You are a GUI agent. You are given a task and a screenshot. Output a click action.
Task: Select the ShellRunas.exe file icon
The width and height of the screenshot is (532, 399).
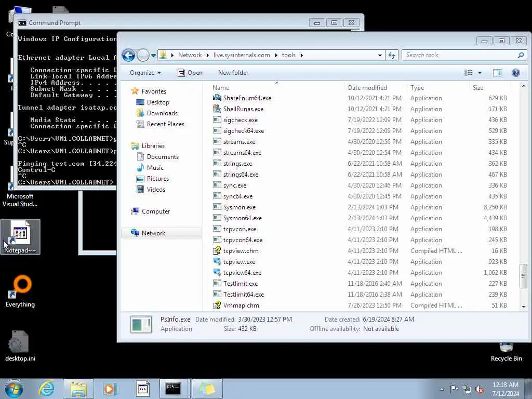pyautogui.click(x=217, y=109)
